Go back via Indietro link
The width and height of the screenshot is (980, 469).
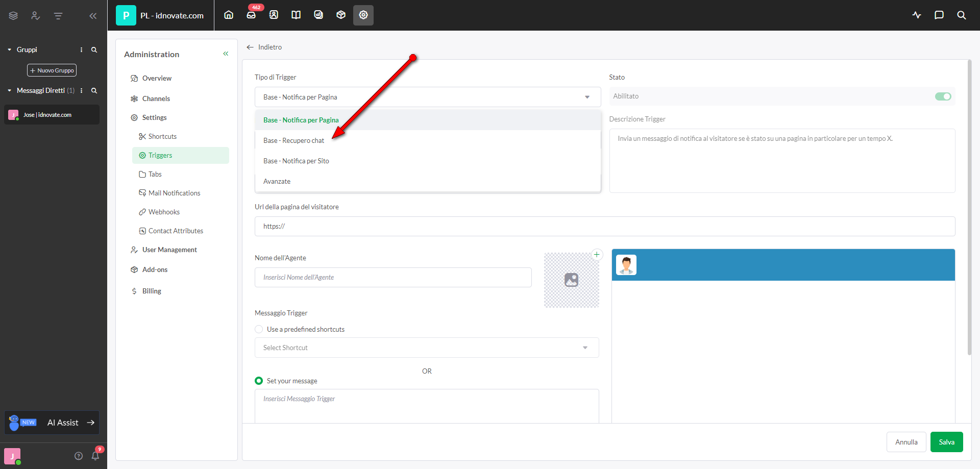coord(264,47)
